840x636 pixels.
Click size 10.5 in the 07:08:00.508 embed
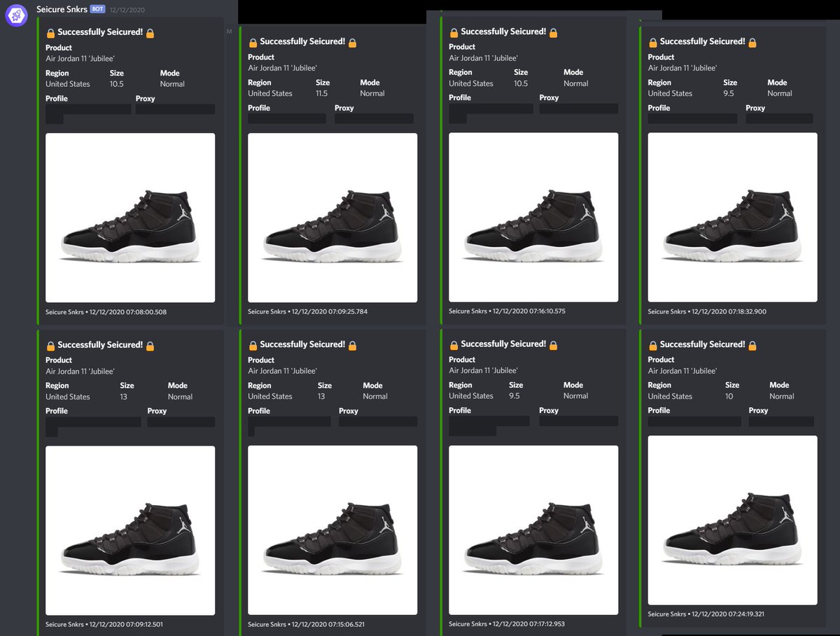(117, 84)
